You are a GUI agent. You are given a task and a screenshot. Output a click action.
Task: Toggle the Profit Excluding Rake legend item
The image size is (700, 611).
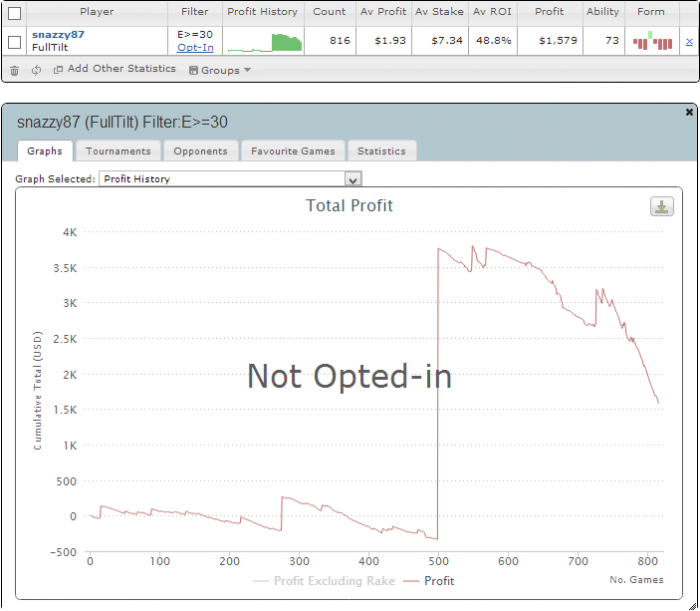[324, 581]
